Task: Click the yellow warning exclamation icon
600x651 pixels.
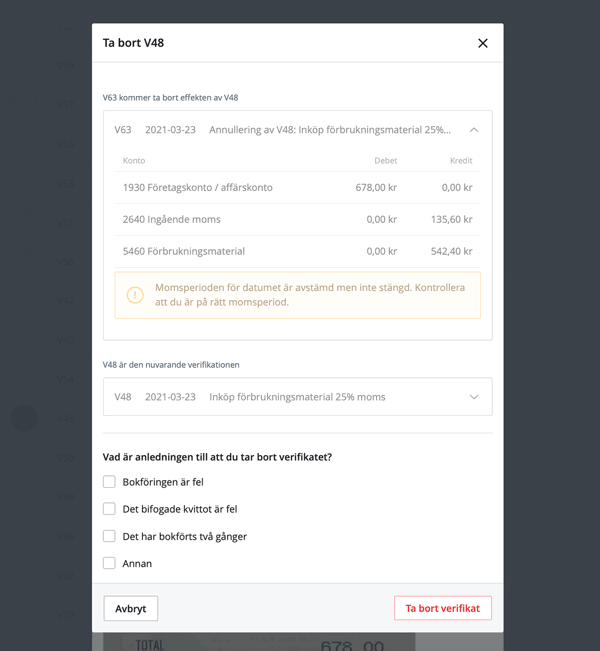Action: pos(135,295)
